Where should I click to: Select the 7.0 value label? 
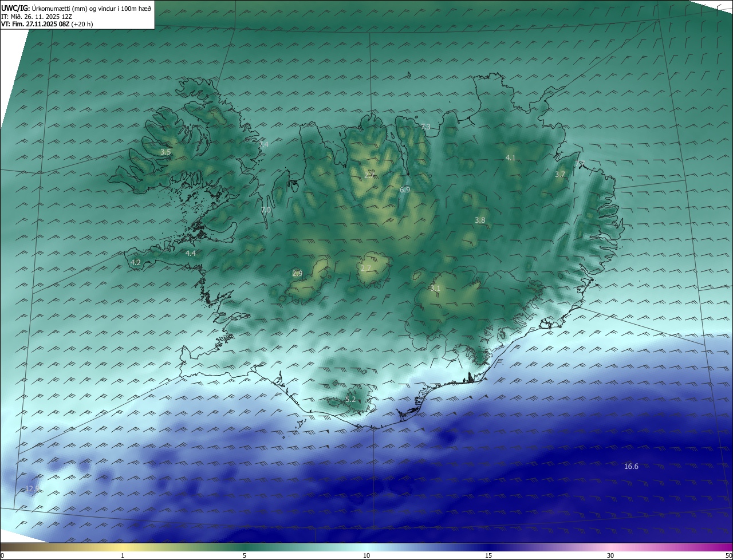click(266, 210)
